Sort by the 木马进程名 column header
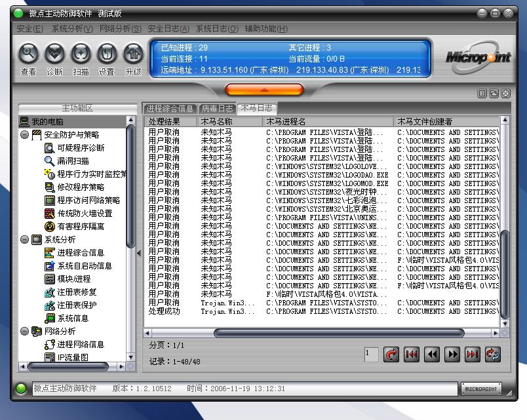527x420 pixels. click(x=328, y=122)
